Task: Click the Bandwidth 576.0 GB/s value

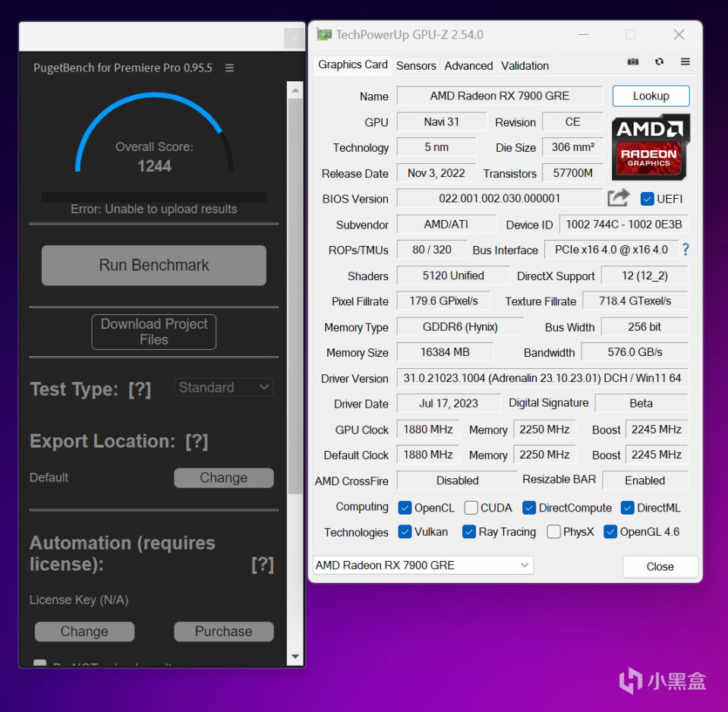Action: coord(635,352)
